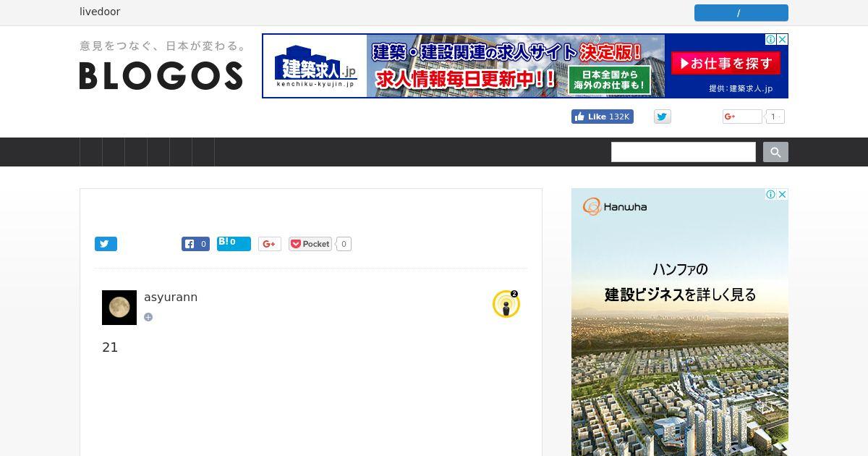Share the article via Facebook share button

[195, 244]
